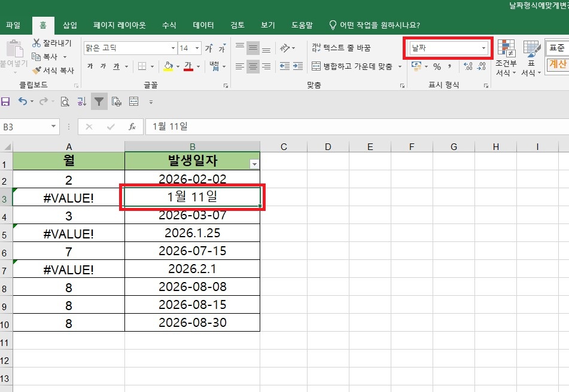The height and width of the screenshot is (392, 569).
Task: Toggle bold formatting
Action: 90,66
